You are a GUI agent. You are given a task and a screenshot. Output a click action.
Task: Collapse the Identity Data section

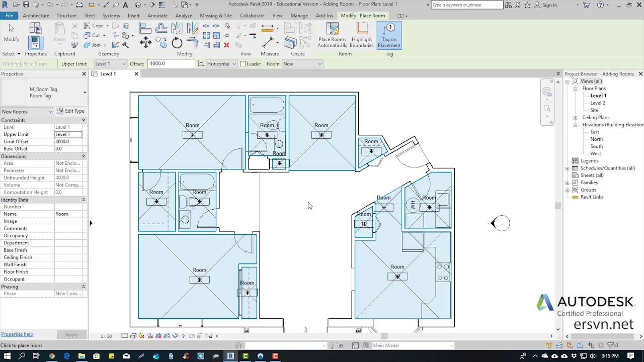pos(83,200)
